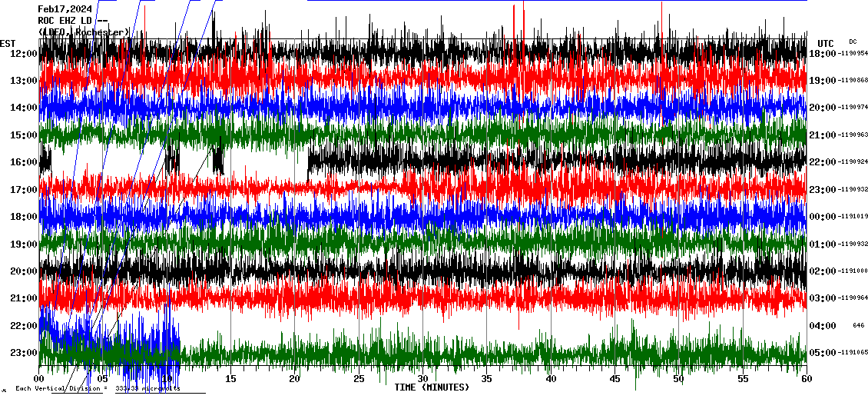Click the 15 minute axis tick label
The height and width of the screenshot is (399, 868).
point(230,379)
